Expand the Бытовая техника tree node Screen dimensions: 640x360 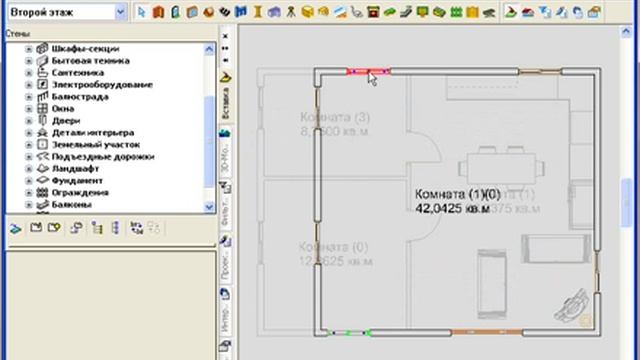[x=29, y=61]
